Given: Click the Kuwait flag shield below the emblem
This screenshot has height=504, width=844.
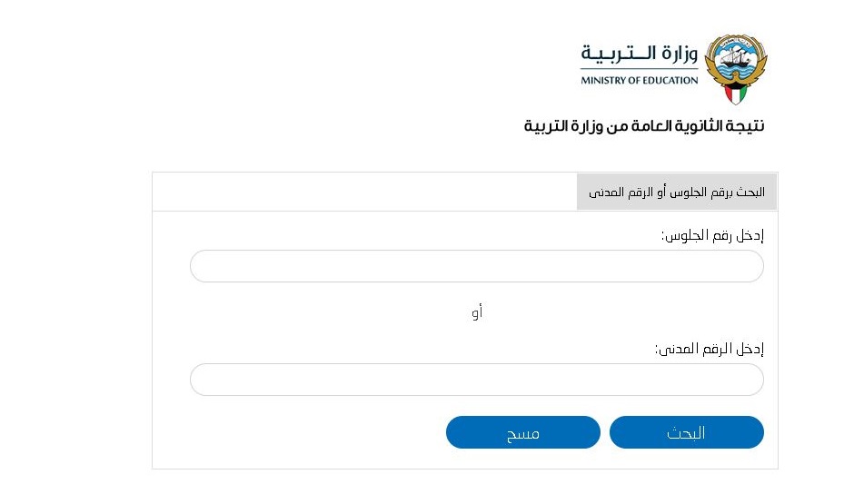Looking at the screenshot, I should 736,94.
